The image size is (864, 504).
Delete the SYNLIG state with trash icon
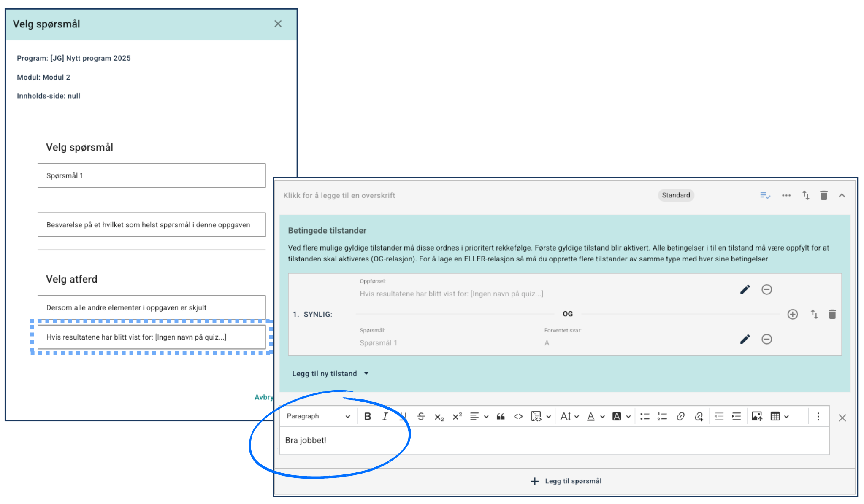(x=832, y=314)
